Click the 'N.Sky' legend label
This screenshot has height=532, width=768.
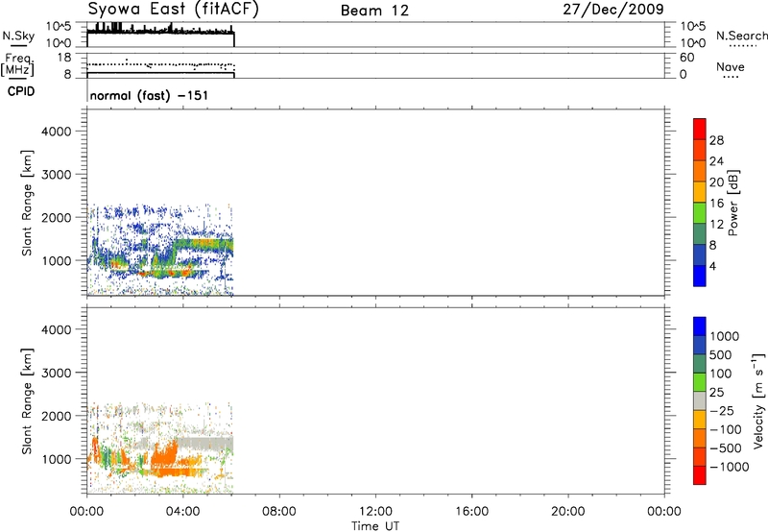tap(18, 36)
